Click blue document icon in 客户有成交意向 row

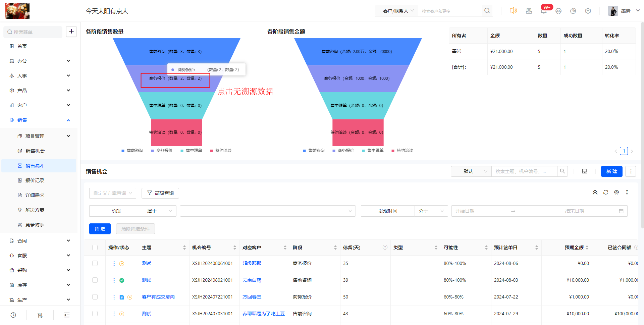pos(122,297)
